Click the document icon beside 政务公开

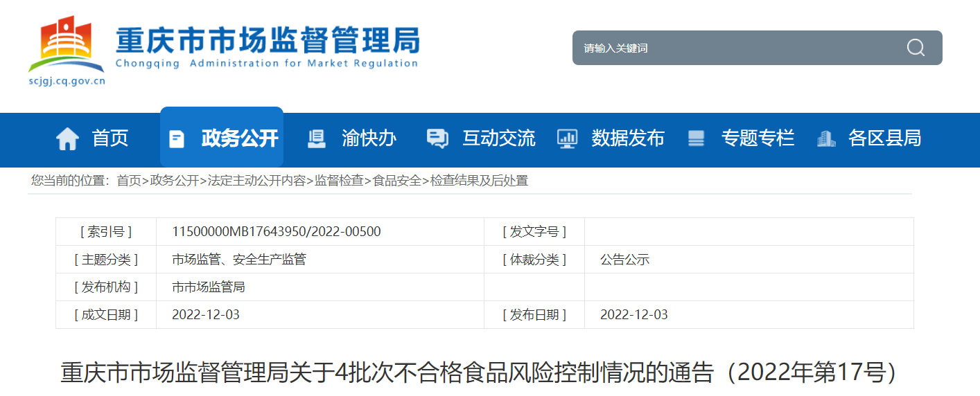click(177, 139)
